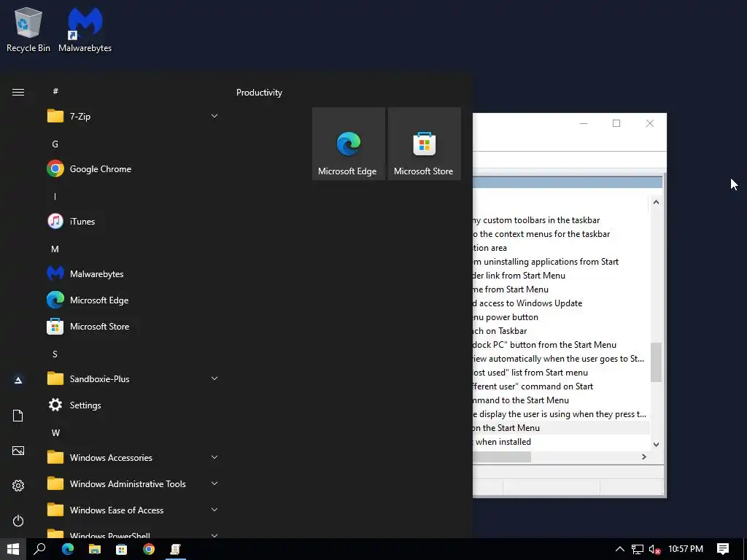Open the 7-Zip folder in Start menu
The height and width of the screenshot is (560, 747).
click(x=132, y=116)
